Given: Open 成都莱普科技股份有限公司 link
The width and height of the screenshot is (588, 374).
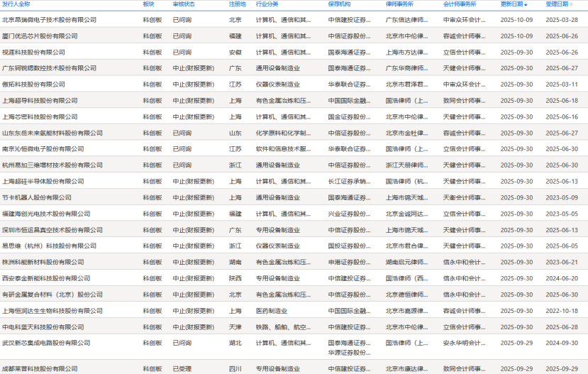Looking at the screenshot, I should point(39,368).
